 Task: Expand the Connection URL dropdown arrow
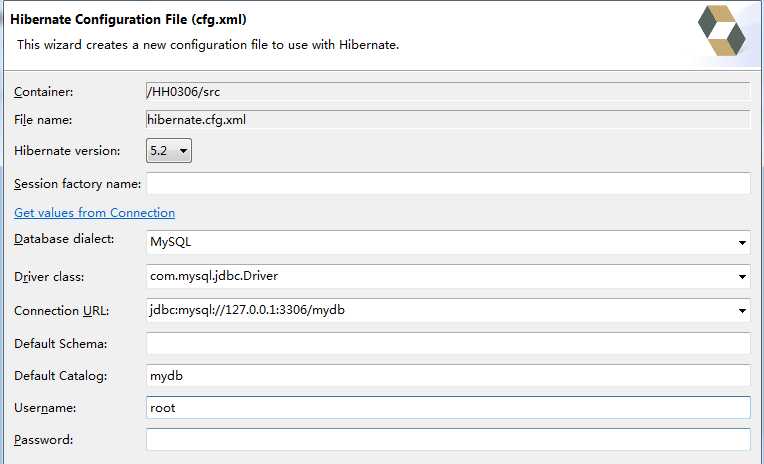point(742,310)
